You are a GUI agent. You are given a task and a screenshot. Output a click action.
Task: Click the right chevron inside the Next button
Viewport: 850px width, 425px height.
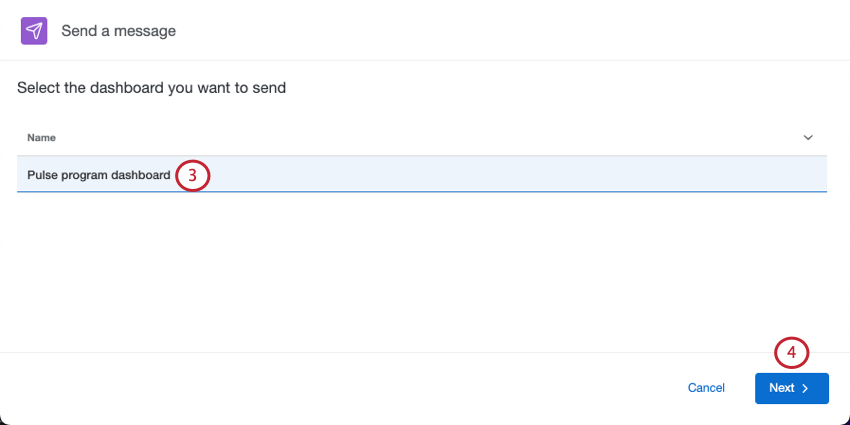pyautogui.click(x=806, y=388)
